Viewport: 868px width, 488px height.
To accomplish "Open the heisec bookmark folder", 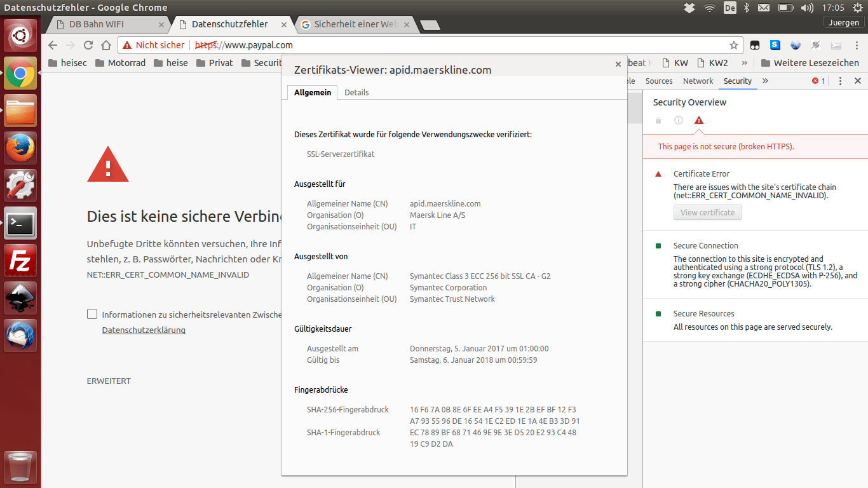I will point(67,63).
